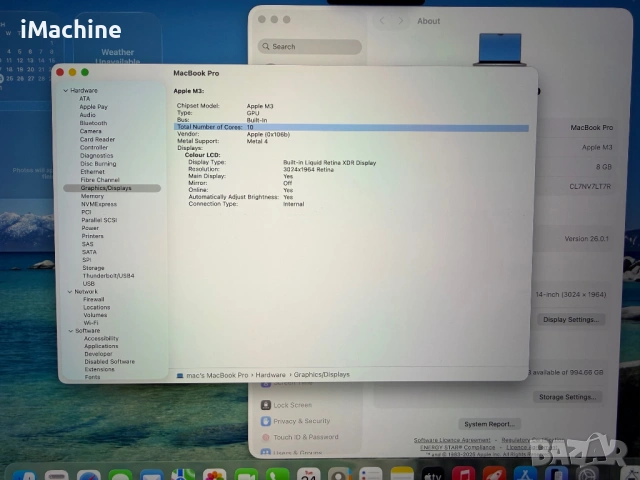The height and width of the screenshot is (480, 640).
Task: Collapse the Software section
Action: 71,331
